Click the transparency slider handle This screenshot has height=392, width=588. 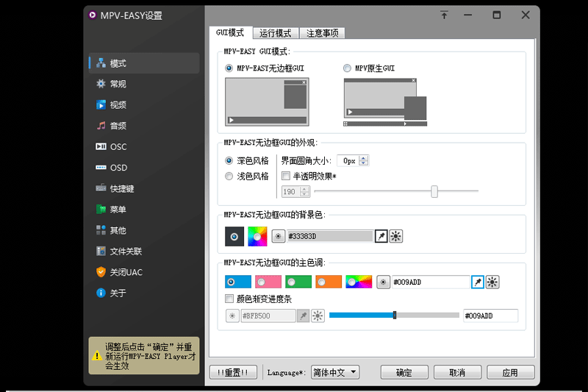click(434, 191)
